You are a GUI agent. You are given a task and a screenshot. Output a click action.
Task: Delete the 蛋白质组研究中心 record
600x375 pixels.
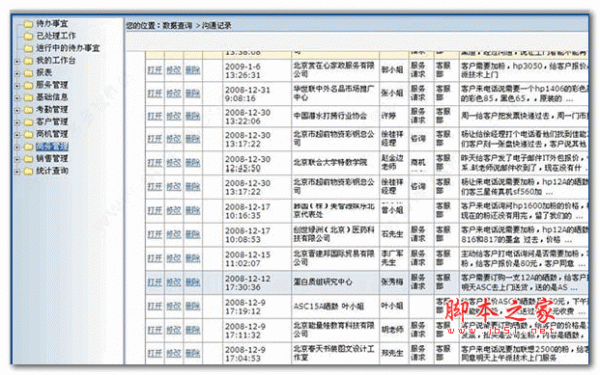(x=193, y=282)
